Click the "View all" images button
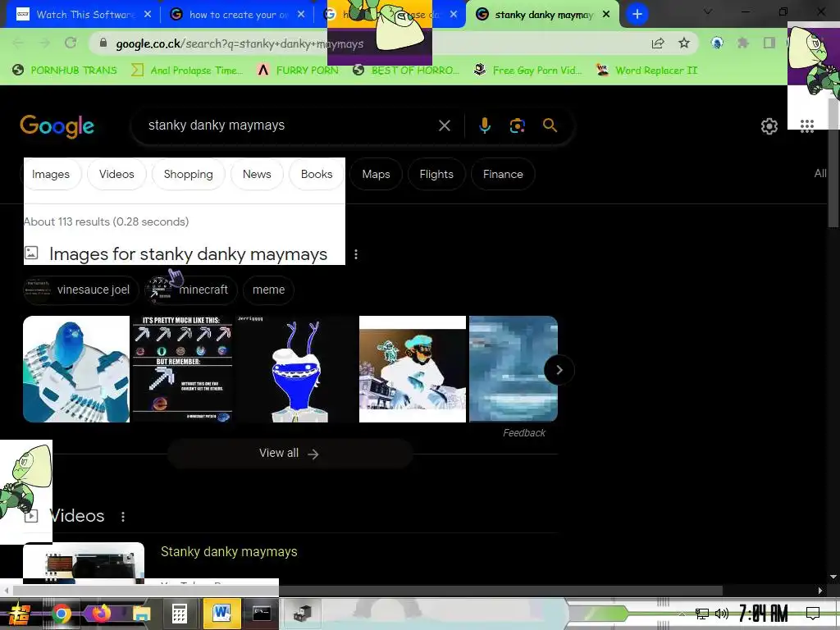840x630 pixels. click(290, 453)
